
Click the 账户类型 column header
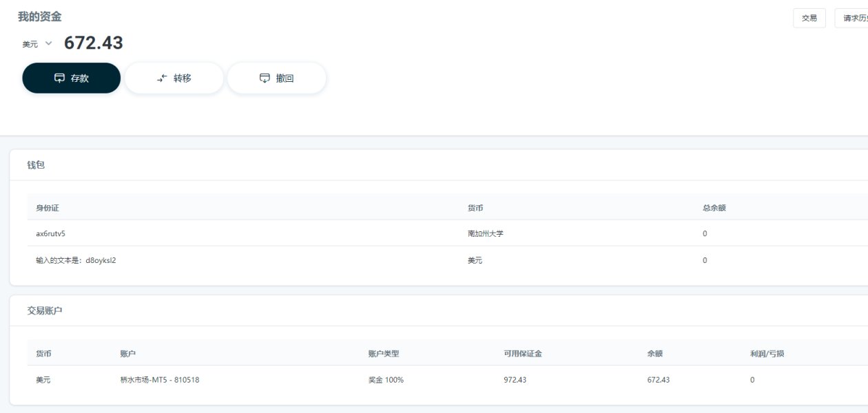pos(384,353)
